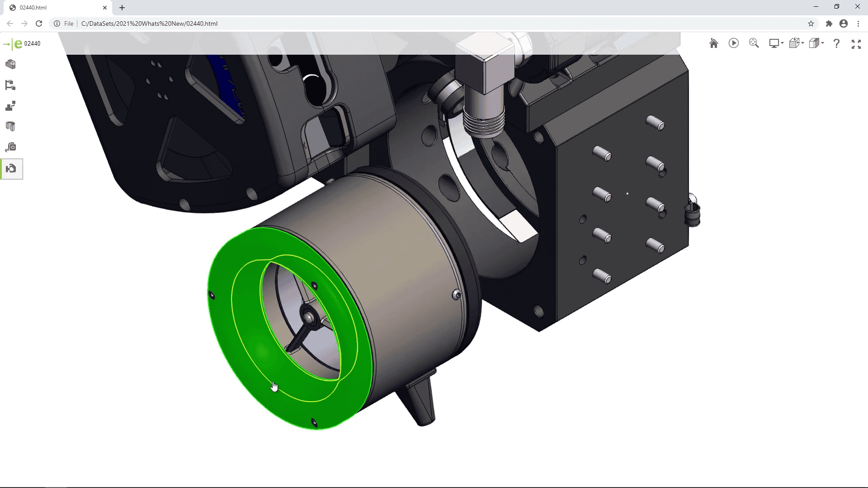The height and width of the screenshot is (488, 868).
Task: Select the Measure tool
Action: [x=10, y=147]
